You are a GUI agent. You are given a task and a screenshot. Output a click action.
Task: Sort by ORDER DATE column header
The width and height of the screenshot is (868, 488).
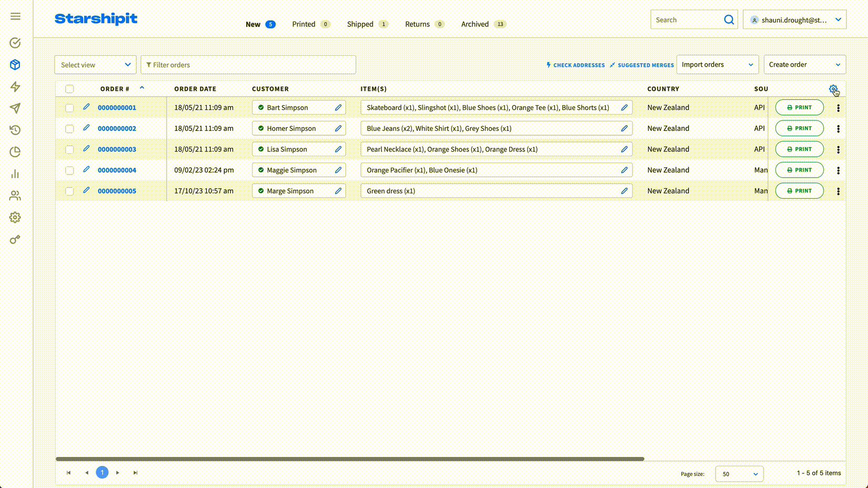pyautogui.click(x=195, y=89)
